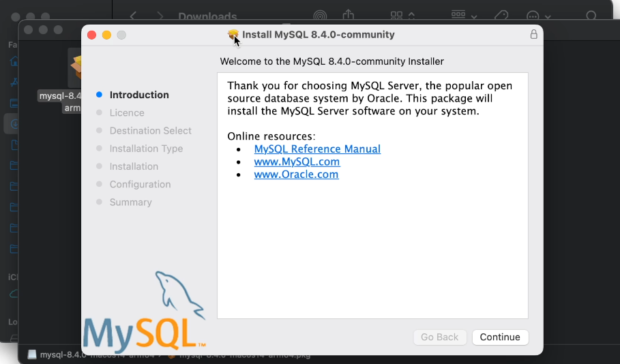Click the AirDrop icon in Finder toolbar
Viewport: 620px width, 364px height.
pos(320,16)
